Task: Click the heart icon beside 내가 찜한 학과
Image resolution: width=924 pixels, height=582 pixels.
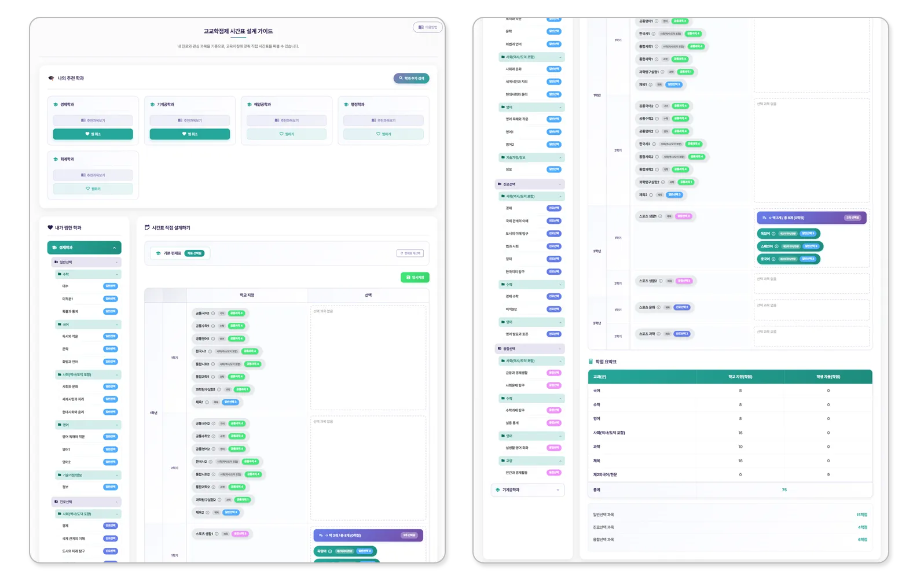Action: (50, 228)
